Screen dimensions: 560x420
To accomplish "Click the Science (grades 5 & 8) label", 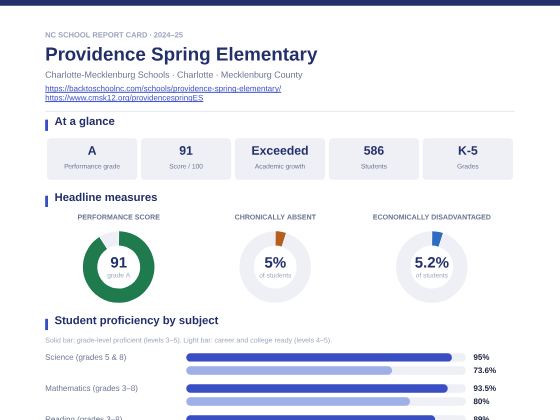I will (x=86, y=357).
